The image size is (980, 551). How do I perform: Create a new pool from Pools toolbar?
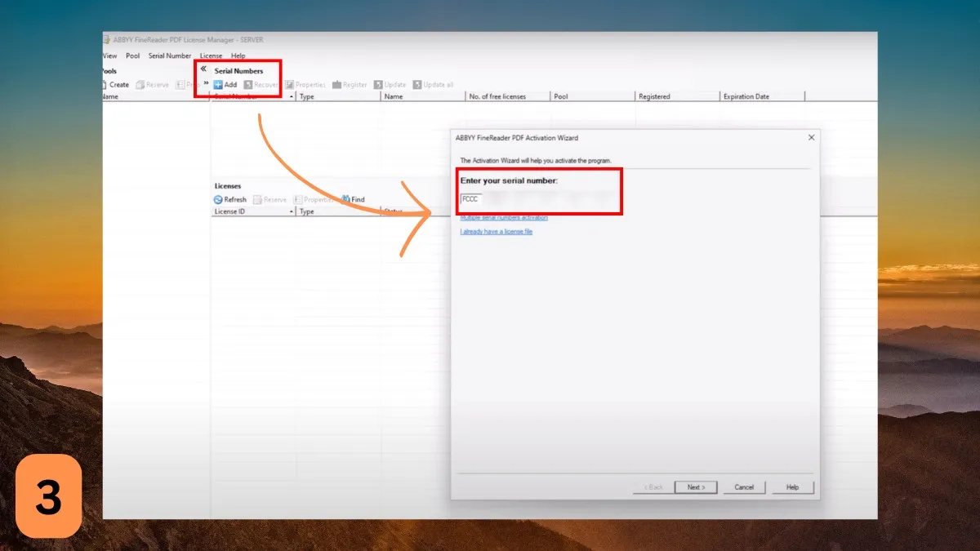pos(114,85)
